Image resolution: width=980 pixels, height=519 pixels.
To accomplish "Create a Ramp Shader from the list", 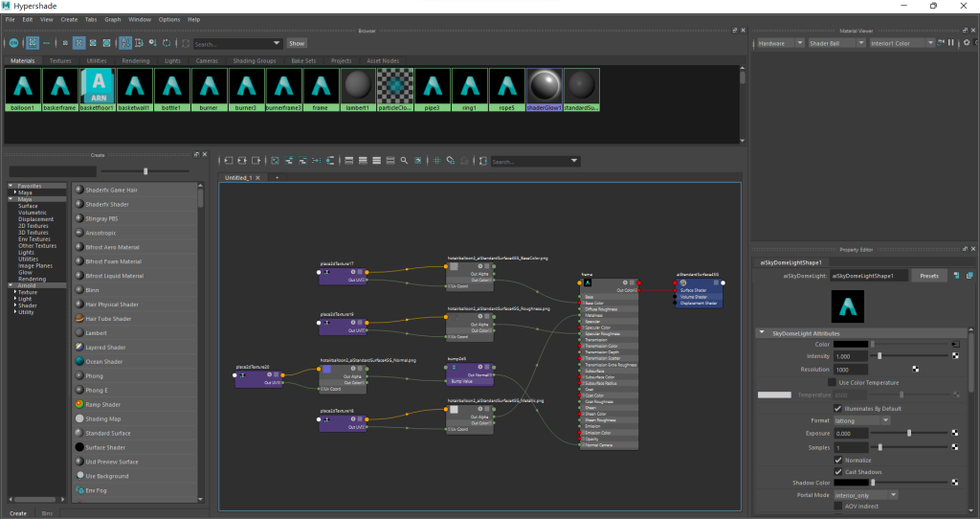I will [x=103, y=404].
